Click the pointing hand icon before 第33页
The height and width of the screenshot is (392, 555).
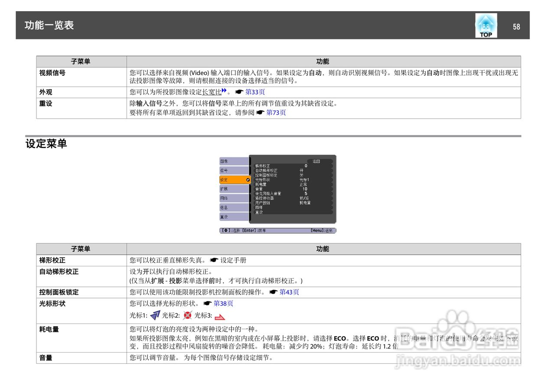[x=239, y=92]
